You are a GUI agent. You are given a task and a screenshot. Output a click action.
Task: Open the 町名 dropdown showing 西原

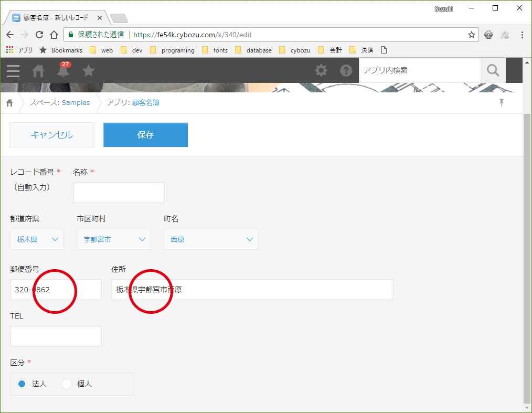click(211, 239)
